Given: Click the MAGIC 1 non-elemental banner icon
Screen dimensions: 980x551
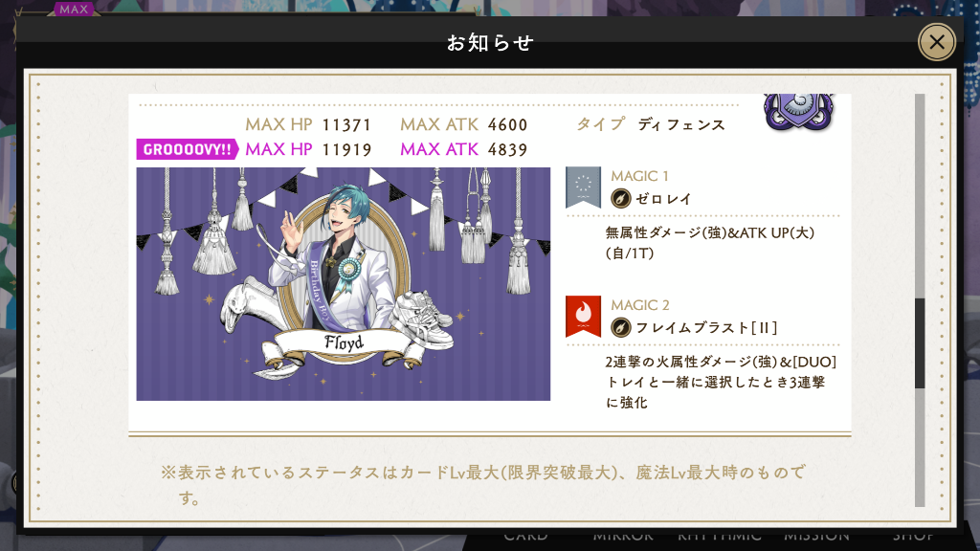Looking at the screenshot, I should [583, 187].
